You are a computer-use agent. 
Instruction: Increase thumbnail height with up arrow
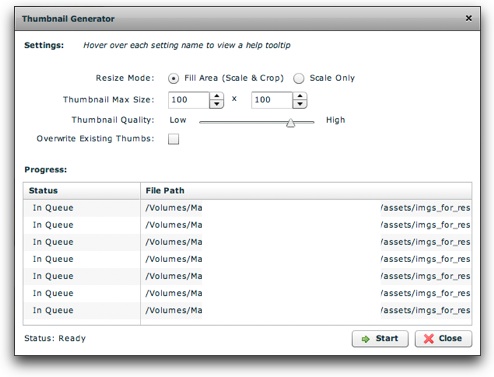[300, 96]
